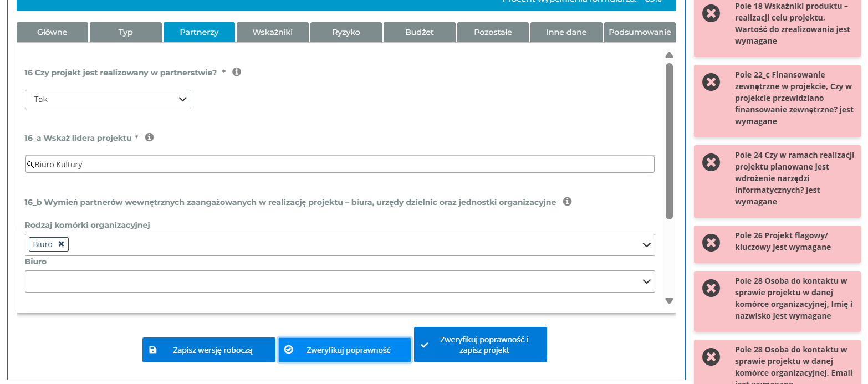
Task: Open the partnership 'Tak' dropdown
Action: [x=108, y=100]
